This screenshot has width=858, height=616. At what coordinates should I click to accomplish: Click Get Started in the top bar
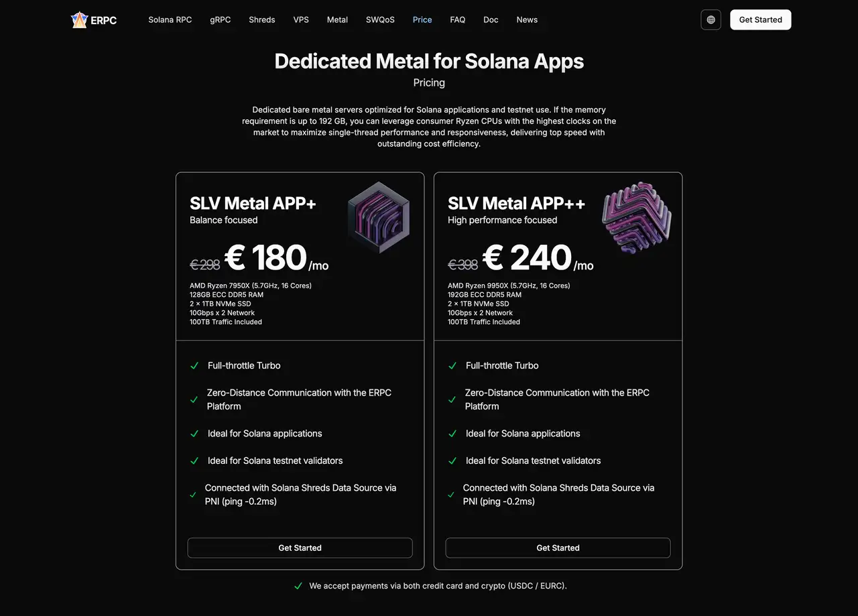click(760, 19)
